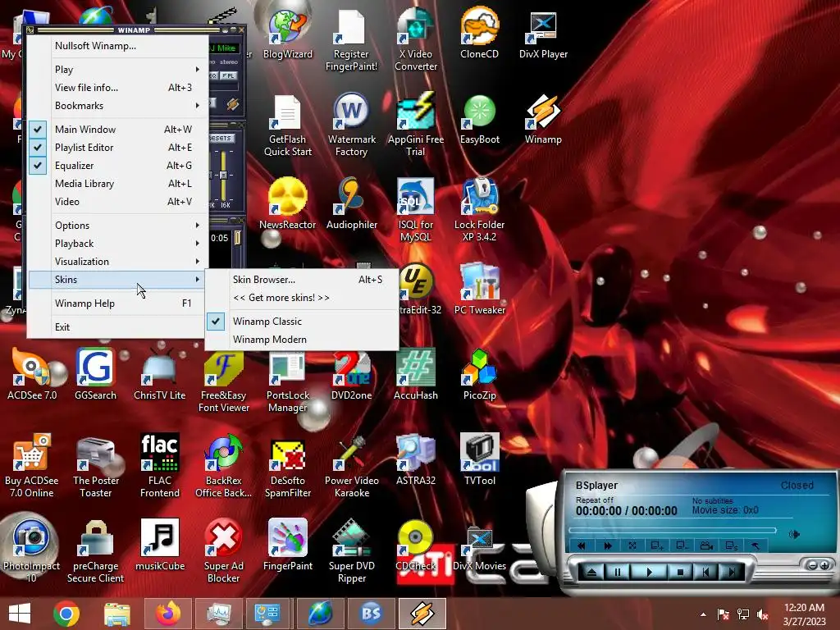The image size is (840, 630).
Task: Choose View file info... menu entry
Action: [x=116, y=87]
